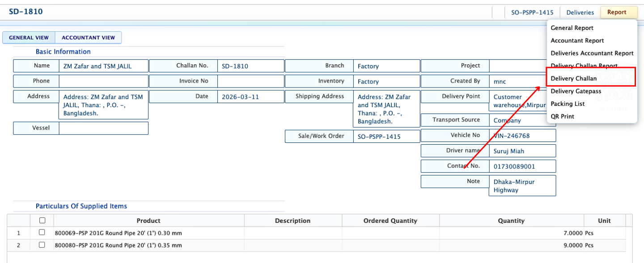The image size is (644, 263).
Task: Open the Report dropdown menu
Action: pyautogui.click(x=619, y=13)
